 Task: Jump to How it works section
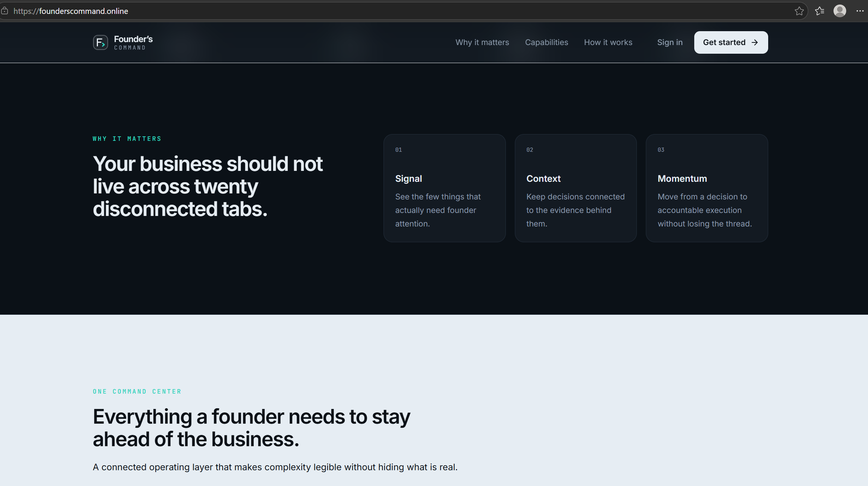[608, 42]
